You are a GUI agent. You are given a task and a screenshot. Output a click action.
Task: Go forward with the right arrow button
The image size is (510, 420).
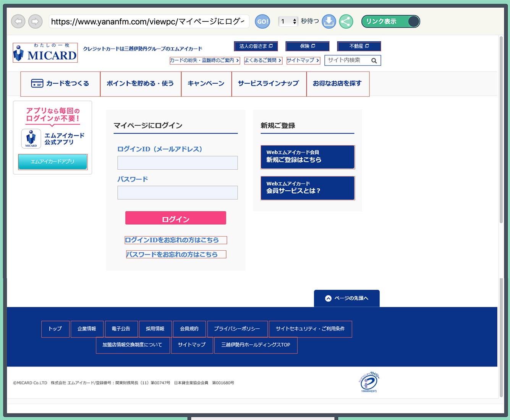pyautogui.click(x=36, y=21)
